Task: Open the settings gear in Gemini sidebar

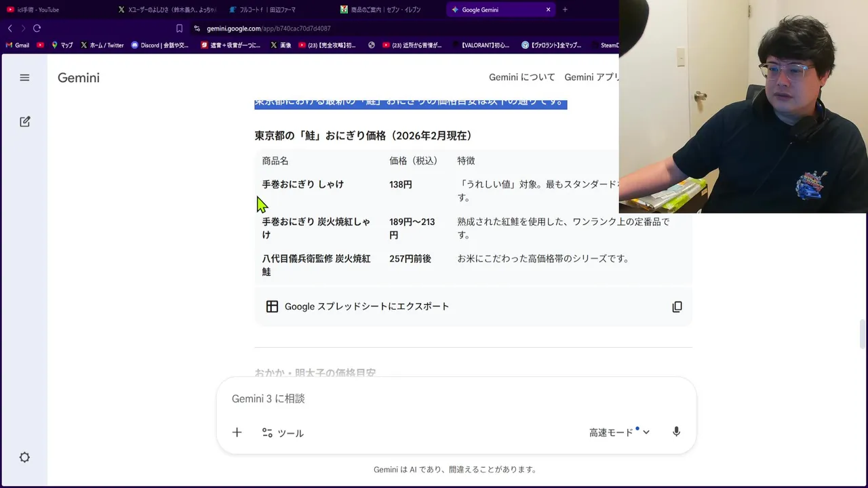Action: (24, 457)
